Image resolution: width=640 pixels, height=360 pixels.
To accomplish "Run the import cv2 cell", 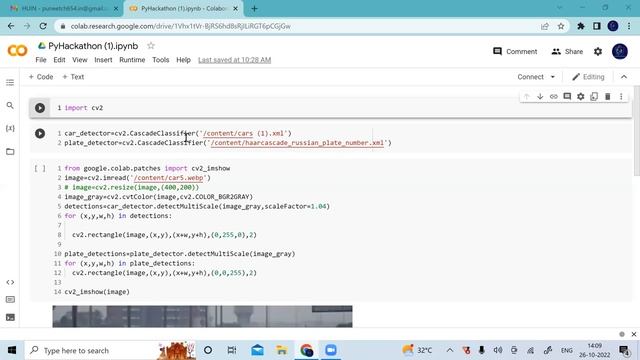I will (x=40, y=108).
